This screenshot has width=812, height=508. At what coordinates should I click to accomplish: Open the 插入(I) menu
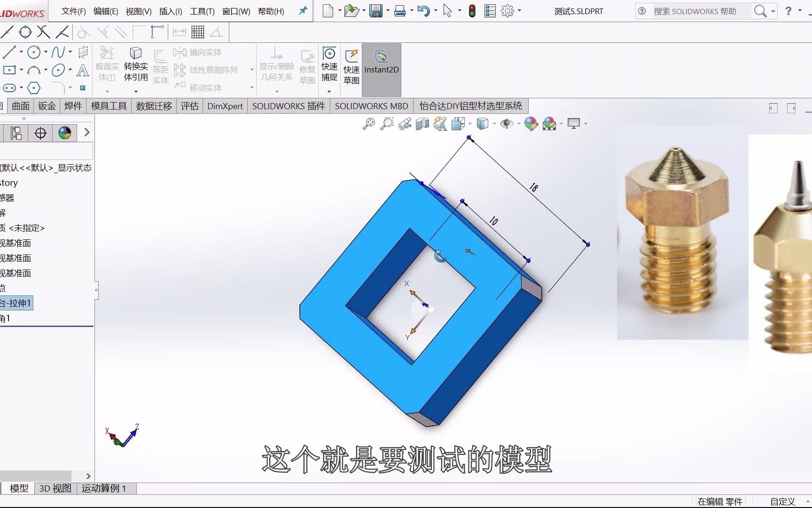[x=170, y=11]
